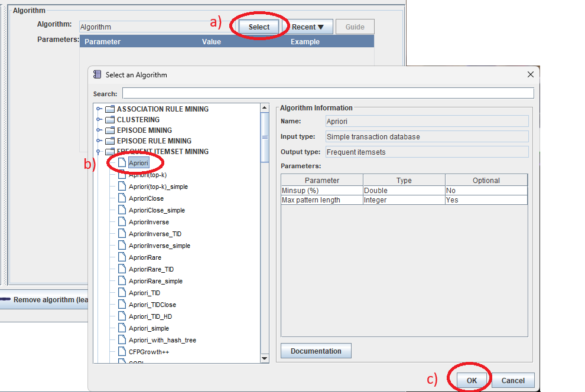585x392 pixels.
Task: Select Apriori_TID_HD algorithm
Action: [x=150, y=316]
